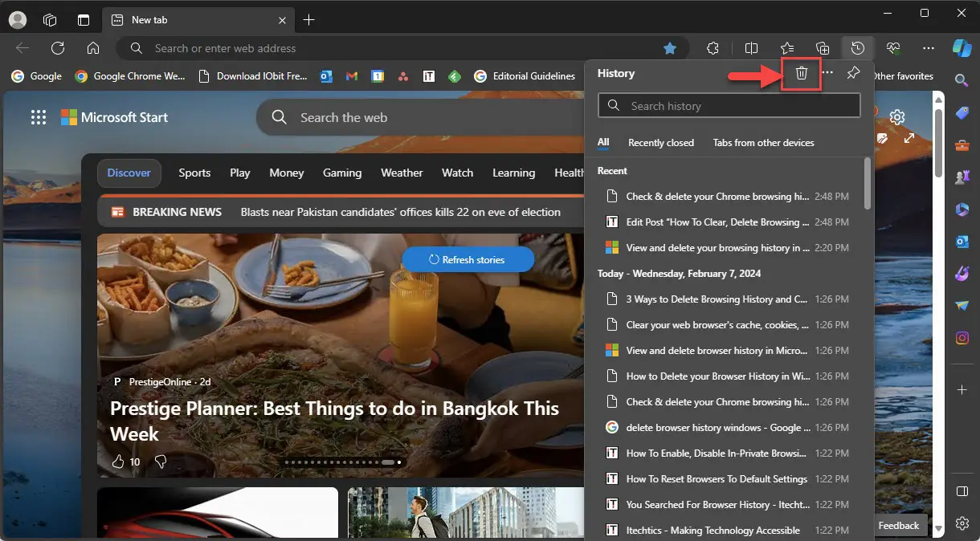Switch to the Recently closed tab
Image resolution: width=980 pixels, height=541 pixels.
tap(661, 142)
